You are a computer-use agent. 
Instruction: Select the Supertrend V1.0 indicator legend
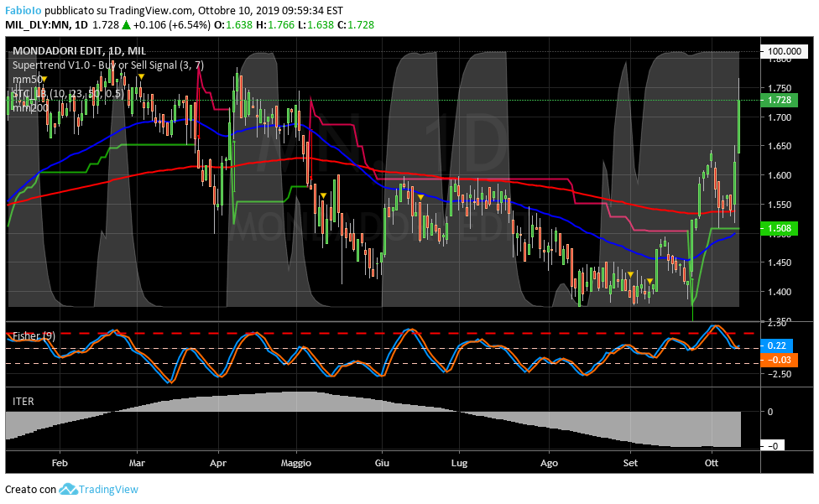pos(107,65)
